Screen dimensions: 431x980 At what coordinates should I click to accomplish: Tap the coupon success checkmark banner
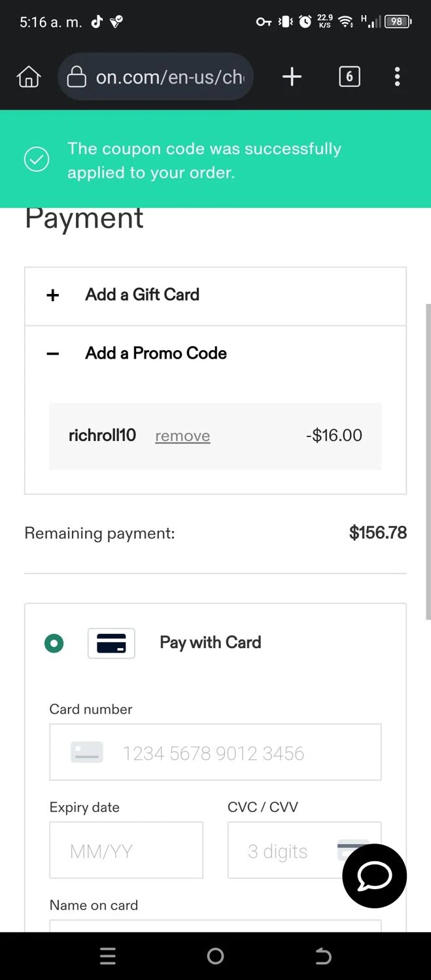pos(215,159)
